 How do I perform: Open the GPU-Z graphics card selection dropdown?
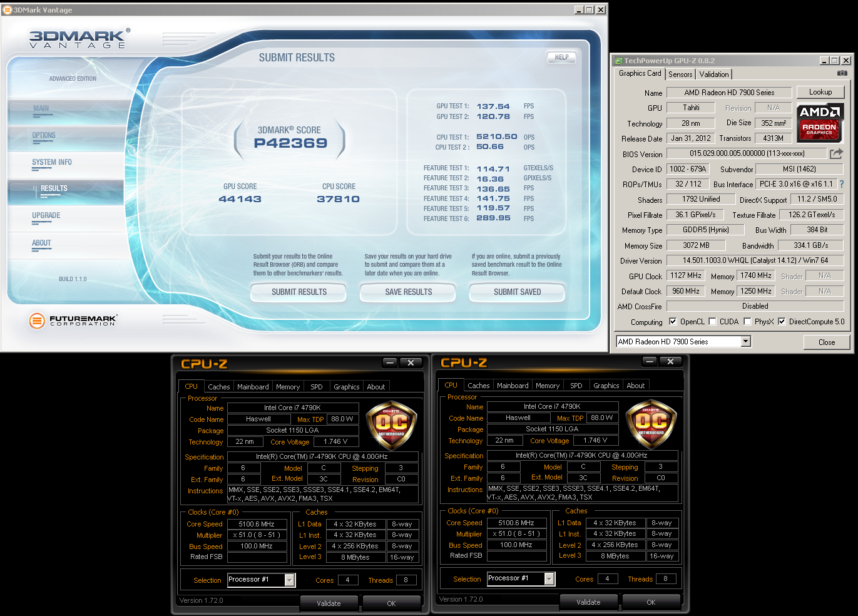click(x=745, y=342)
